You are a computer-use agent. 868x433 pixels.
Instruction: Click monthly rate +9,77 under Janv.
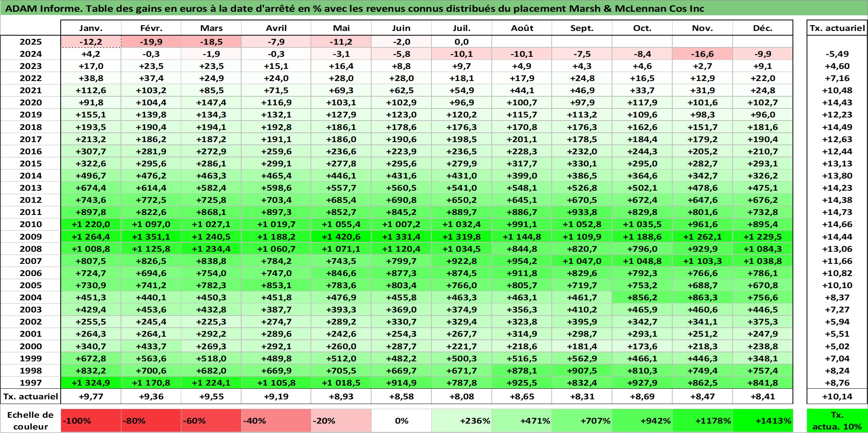tap(91, 396)
